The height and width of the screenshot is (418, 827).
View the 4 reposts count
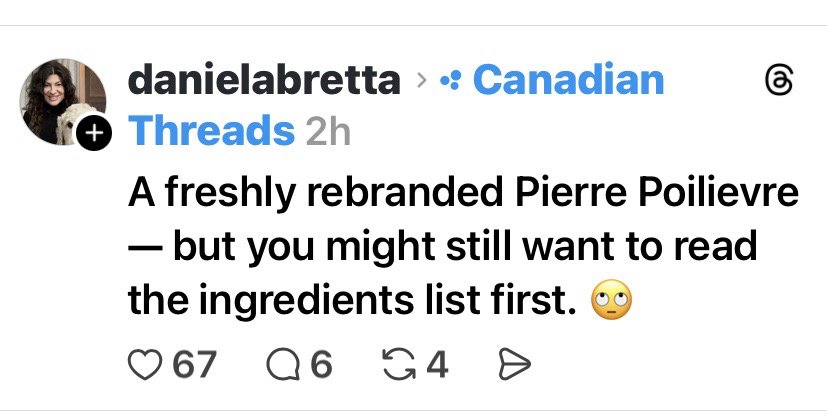436,364
